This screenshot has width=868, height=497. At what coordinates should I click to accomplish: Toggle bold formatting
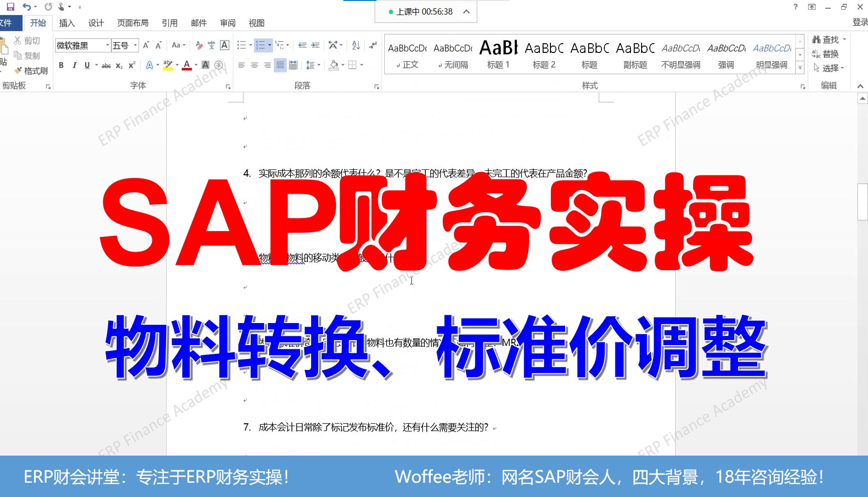[x=61, y=65]
